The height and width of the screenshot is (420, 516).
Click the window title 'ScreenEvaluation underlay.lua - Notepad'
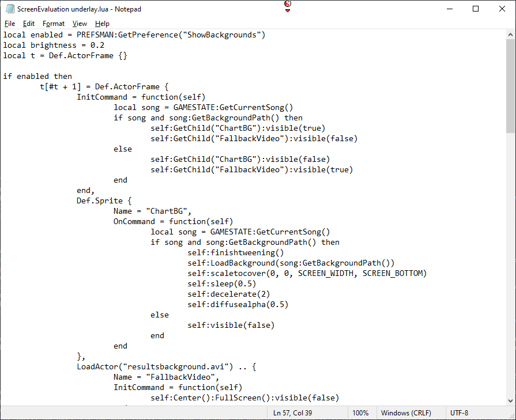click(x=79, y=9)
